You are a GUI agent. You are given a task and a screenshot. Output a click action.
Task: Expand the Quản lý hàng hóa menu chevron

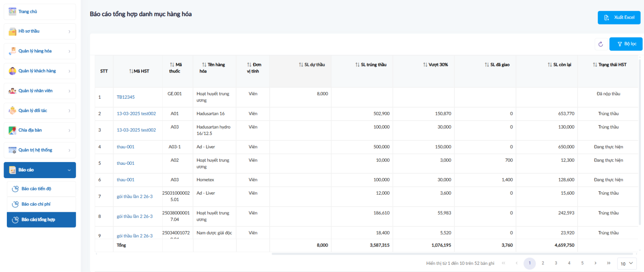(x=69, y=51)
